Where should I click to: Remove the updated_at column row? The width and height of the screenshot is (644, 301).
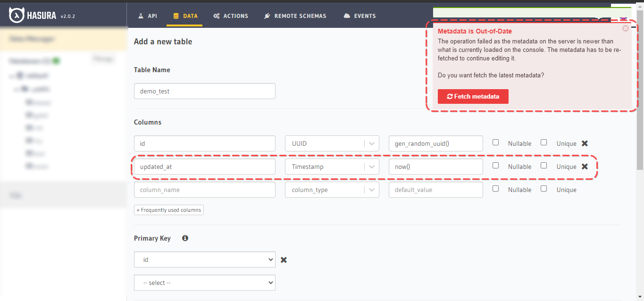(585, 167)
